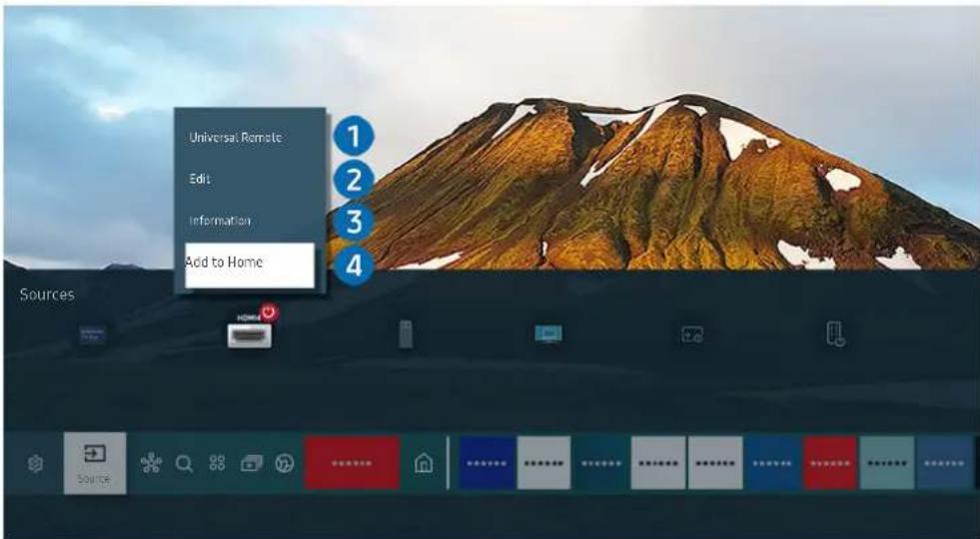
Task: Open the wide red tile before Home icon
Action: pos(352,463)
